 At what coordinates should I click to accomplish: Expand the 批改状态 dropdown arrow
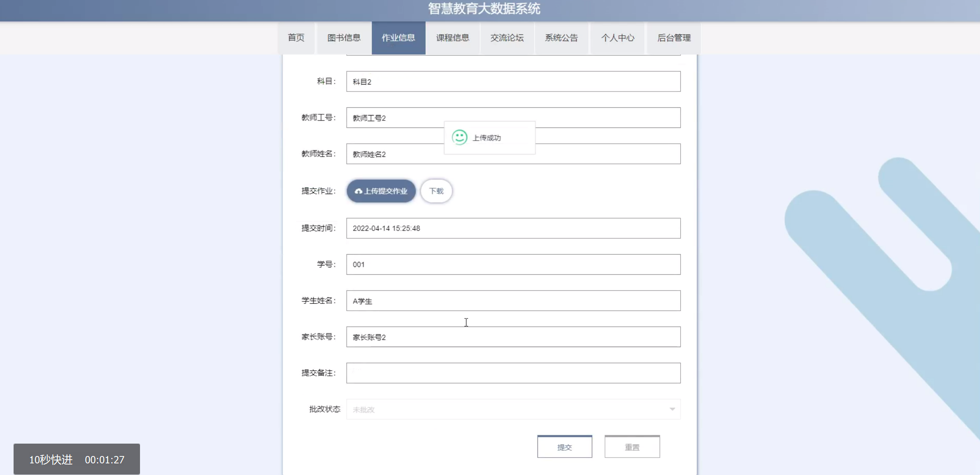pyautogui.click(x=672, y=409)
